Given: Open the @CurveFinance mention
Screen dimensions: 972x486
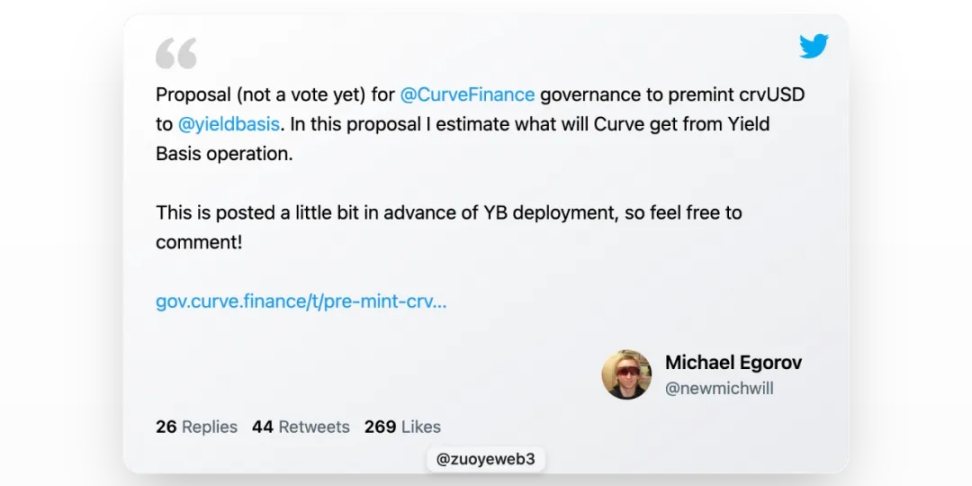Looking at the screenshot, I should 467,95.
